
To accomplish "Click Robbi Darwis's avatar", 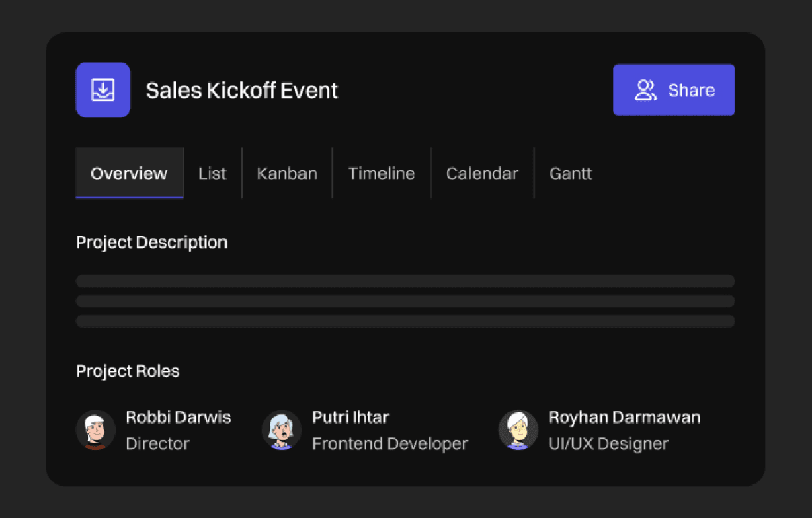I will (x=95, y=431).
